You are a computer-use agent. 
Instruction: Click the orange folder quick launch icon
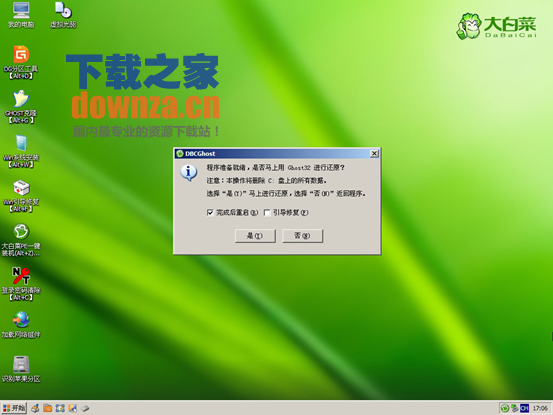(47, 408)
